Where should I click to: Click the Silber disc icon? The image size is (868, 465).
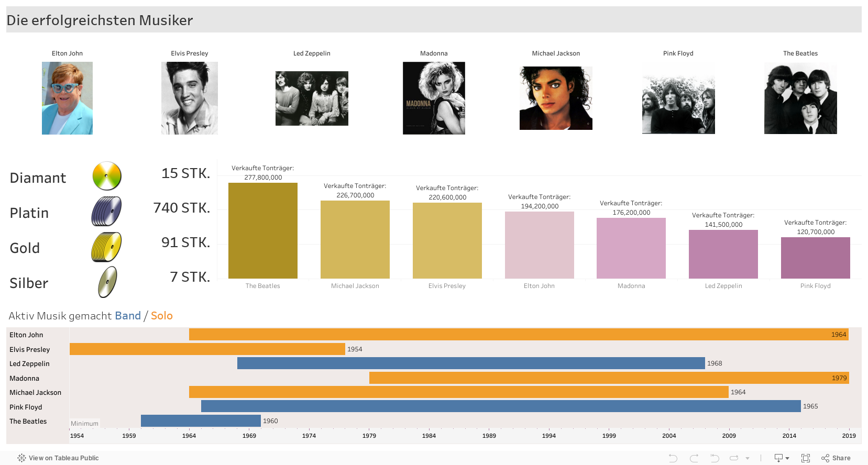108,282
